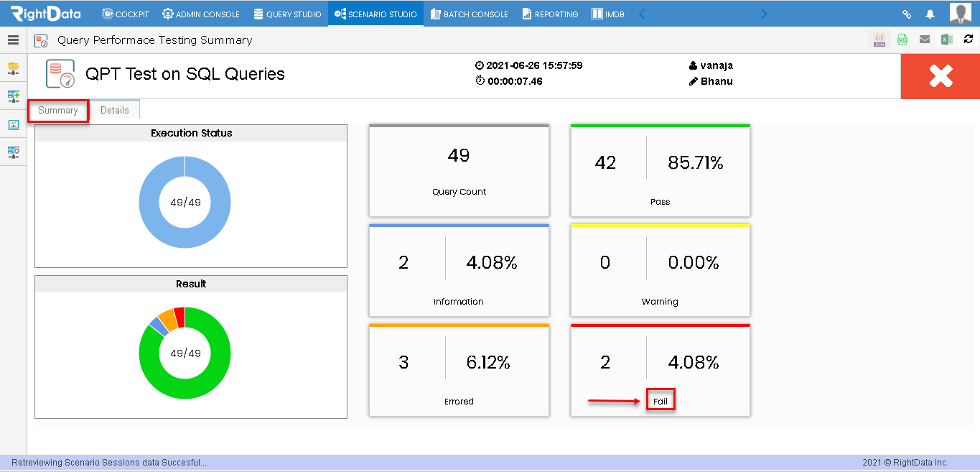The image size is (980, 472).
Task: Export results as JSON file
Action: tap(879, 40)
